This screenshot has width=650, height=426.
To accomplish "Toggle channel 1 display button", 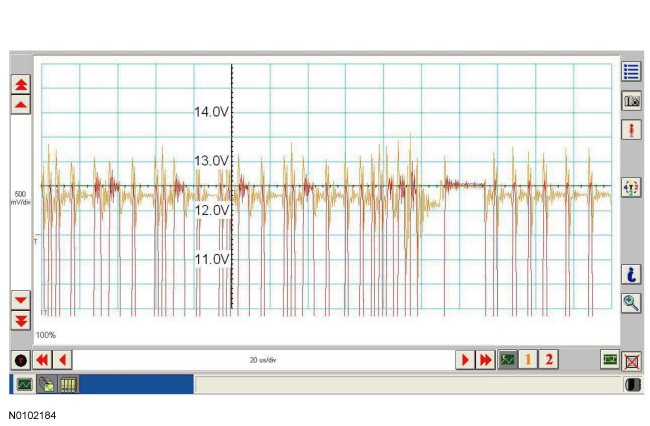I will click(x=528, y=360).
